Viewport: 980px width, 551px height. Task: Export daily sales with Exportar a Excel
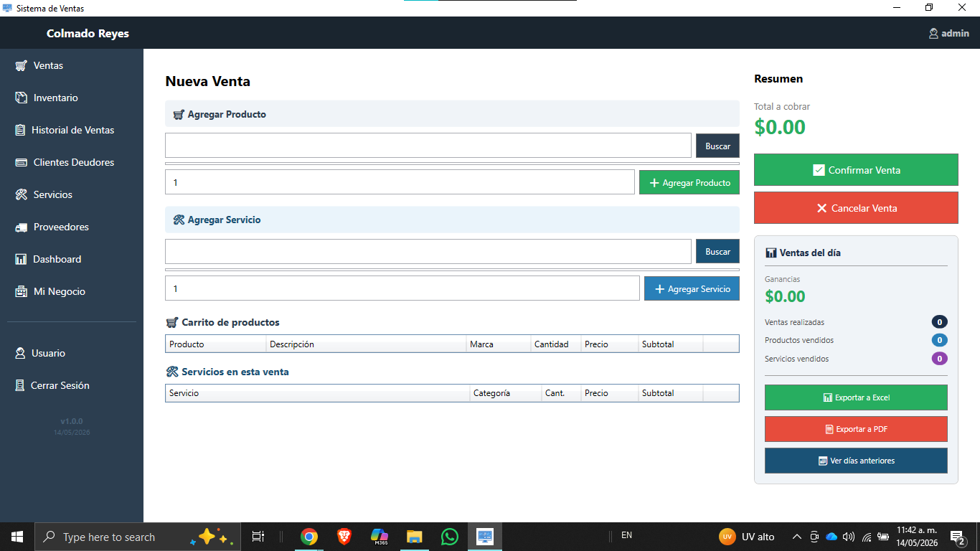tap(856, 397)
